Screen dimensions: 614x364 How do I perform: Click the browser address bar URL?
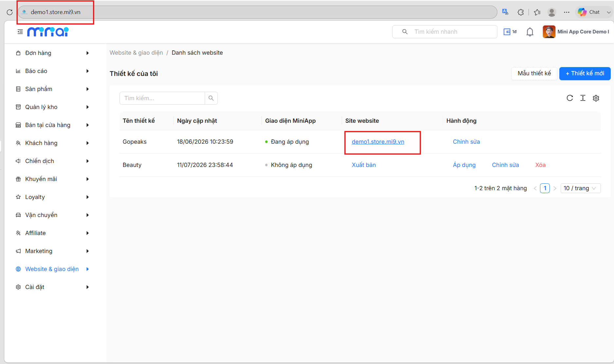coord(55,12)
